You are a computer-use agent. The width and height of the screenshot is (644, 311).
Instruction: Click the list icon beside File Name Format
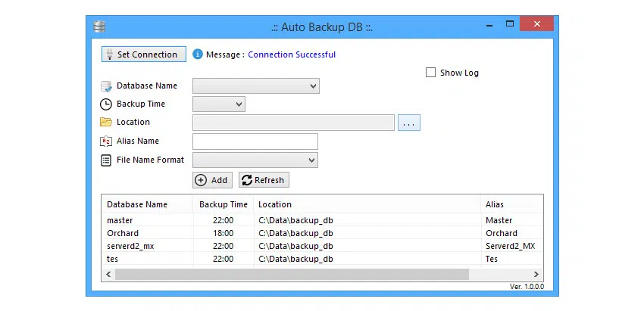(106, 160)
